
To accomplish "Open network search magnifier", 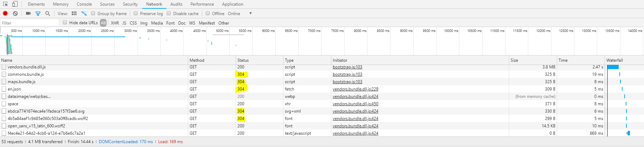I will [x=48, y=14].
